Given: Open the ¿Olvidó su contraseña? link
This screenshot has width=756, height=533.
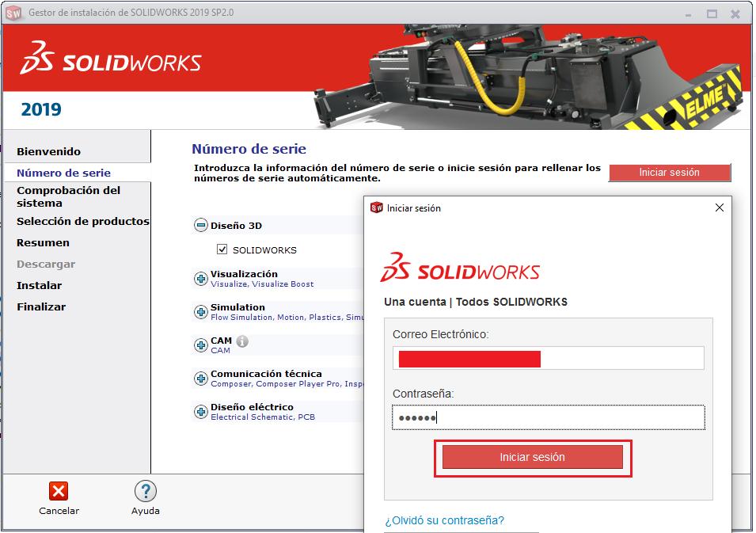Looking at the screenshot, I should click(445, 520).
